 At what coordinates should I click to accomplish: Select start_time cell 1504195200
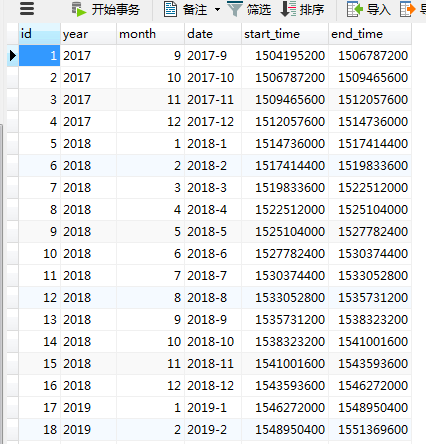285,56
